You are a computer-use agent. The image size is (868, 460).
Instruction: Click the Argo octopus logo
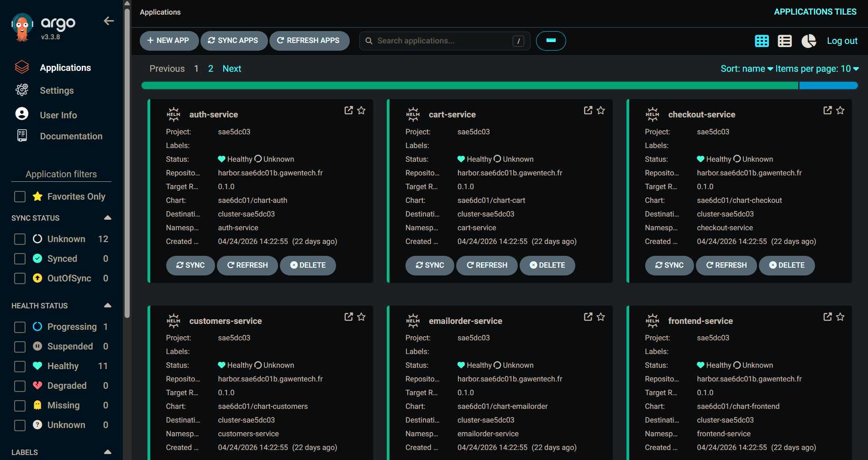coord(22,27)
